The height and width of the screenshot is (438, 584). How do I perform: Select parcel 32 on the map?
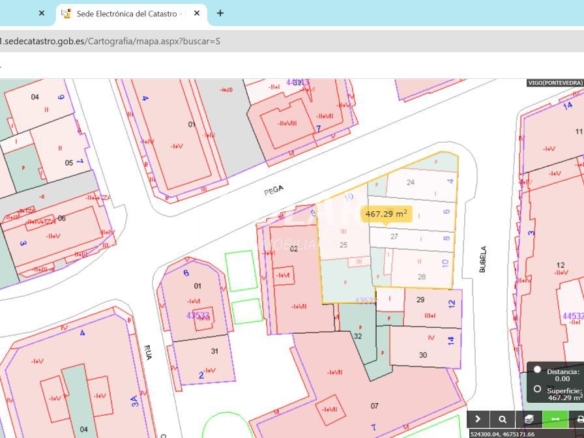tap(358, 336)
